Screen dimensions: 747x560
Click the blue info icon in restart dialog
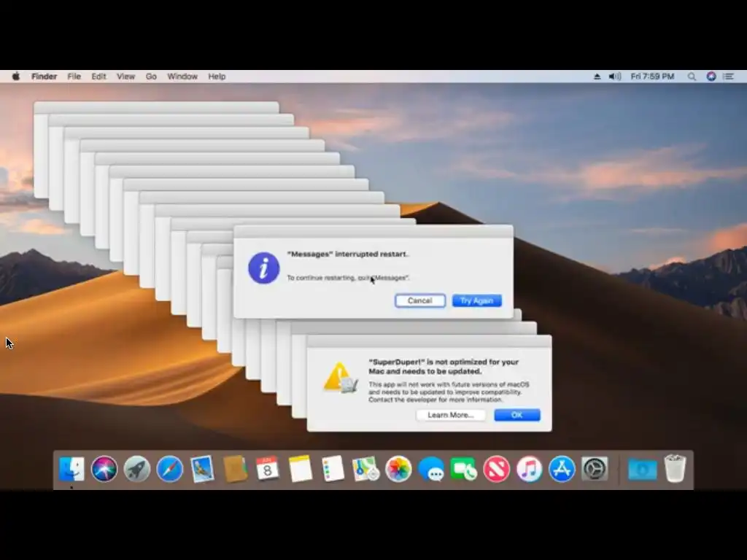264,268
